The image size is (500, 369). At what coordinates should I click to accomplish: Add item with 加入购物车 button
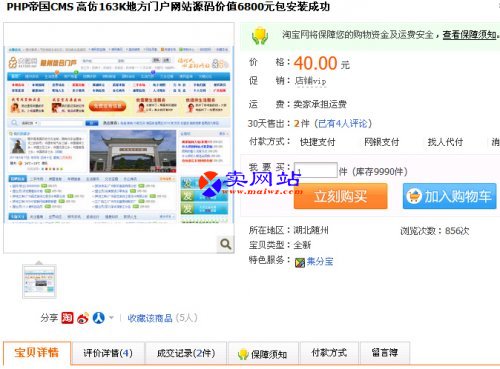(449, 196)
